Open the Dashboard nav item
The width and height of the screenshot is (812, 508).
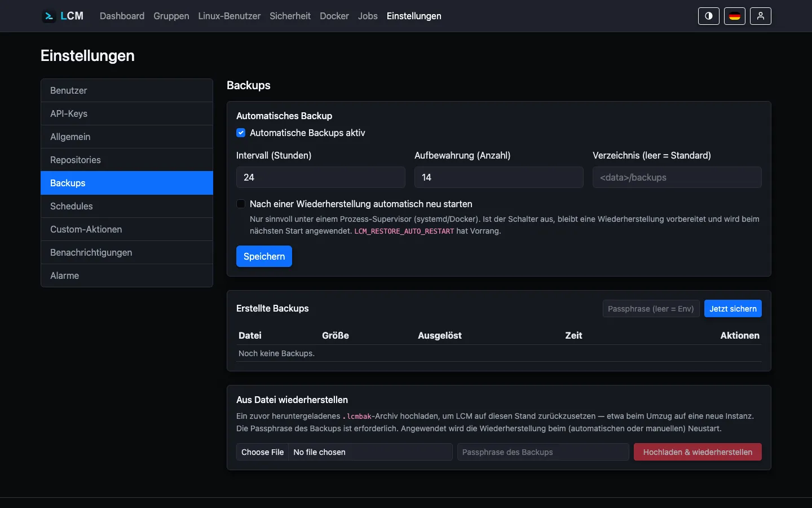tap(122, 16)
